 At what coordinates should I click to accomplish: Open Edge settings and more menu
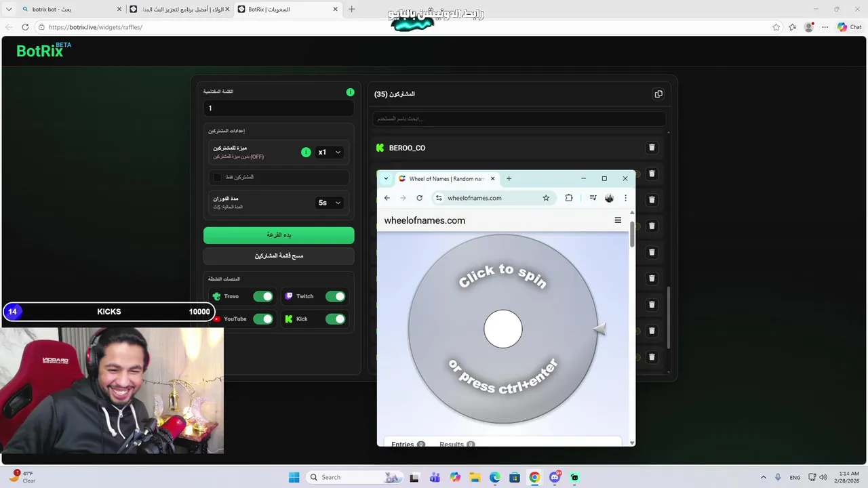point(825,27)
